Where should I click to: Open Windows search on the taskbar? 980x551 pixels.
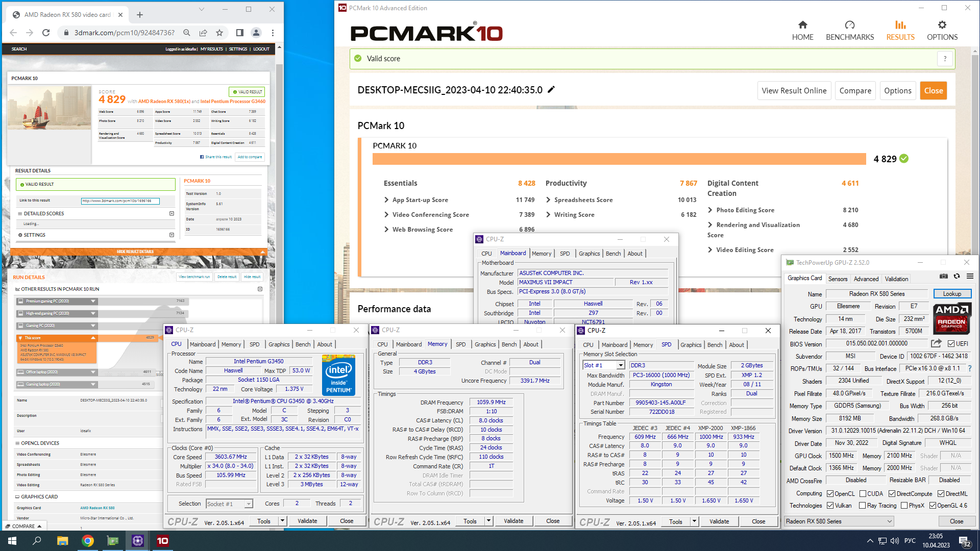coord(37,541)
